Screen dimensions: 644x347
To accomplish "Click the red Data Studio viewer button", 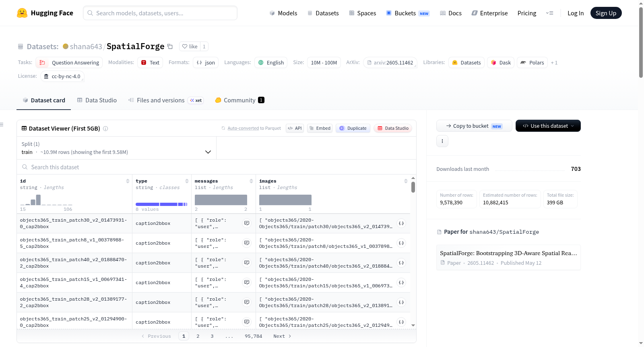I will (393, 128).
